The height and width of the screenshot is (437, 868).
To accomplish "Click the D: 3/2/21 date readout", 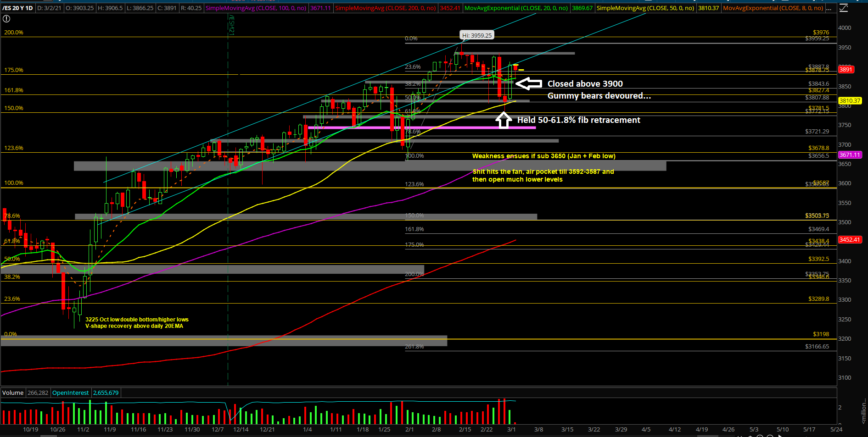I will [x=49, y=8].
